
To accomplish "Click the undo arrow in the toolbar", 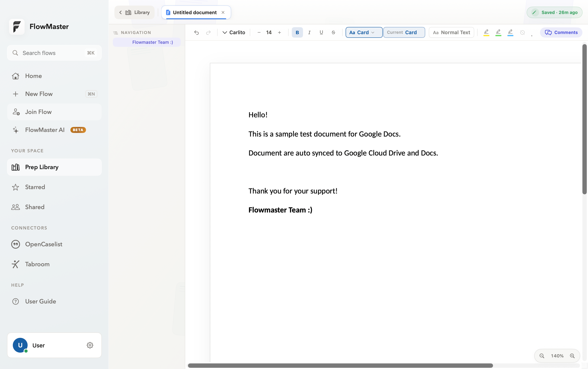I will tap(196, 32).
